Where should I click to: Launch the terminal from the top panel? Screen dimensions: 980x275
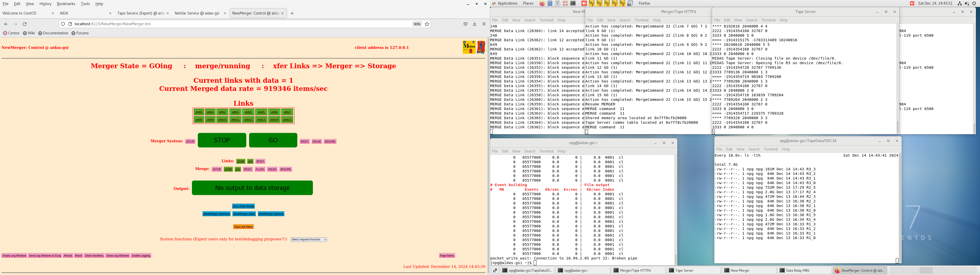tap(573, 3)
